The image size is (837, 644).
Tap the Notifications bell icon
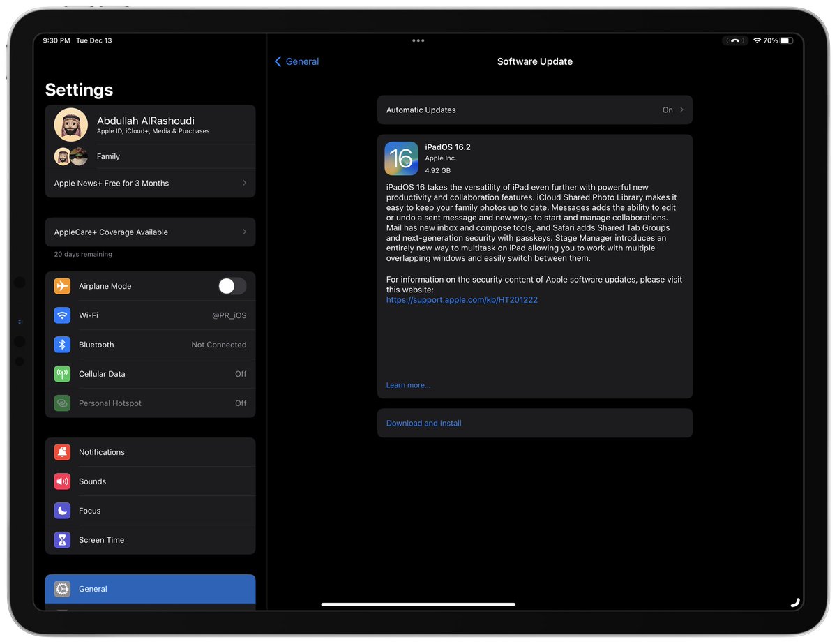coord(62,452)
